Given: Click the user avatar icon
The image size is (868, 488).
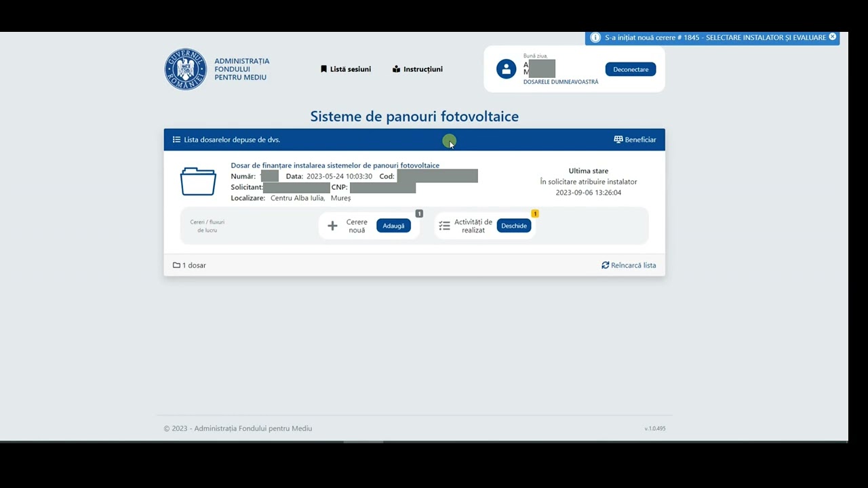Looking at the screenshot, I should (507, 69).
